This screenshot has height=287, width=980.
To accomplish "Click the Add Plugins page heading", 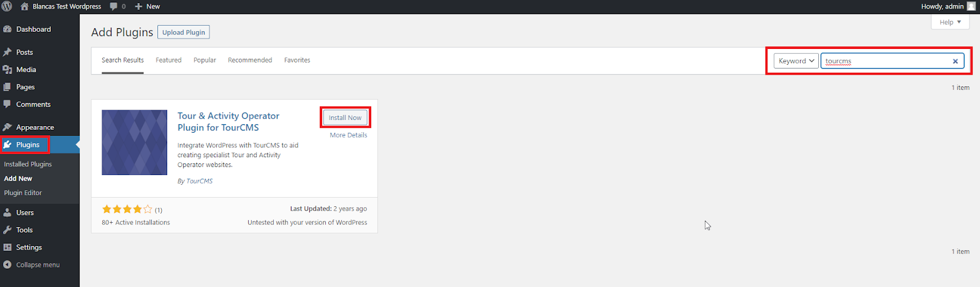I will click(122, 32).
